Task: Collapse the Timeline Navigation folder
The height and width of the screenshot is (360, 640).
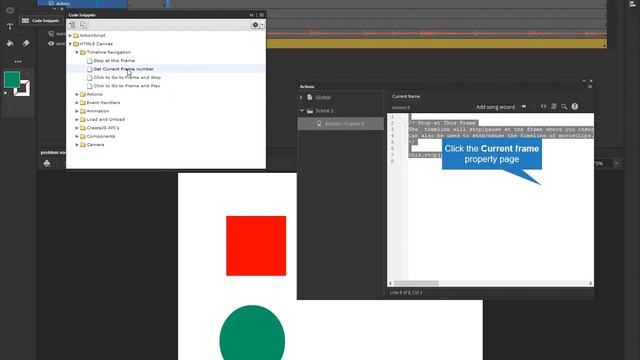Action: pos(77,53)
